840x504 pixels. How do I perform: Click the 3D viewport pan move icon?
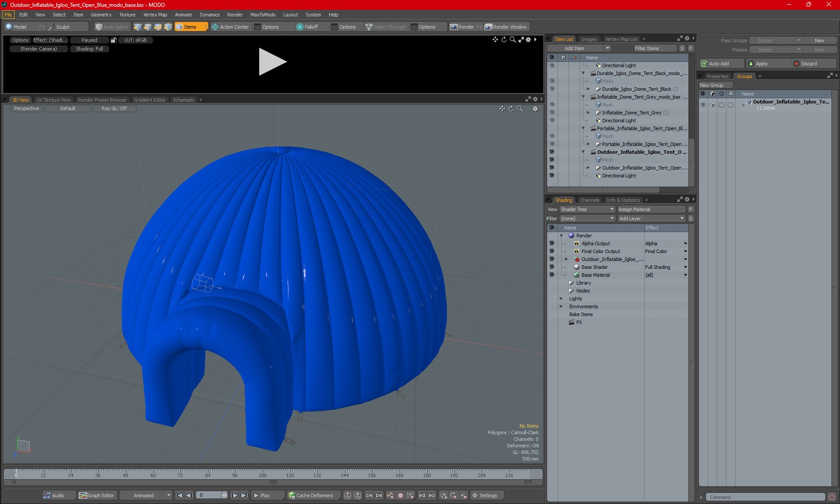502,109
